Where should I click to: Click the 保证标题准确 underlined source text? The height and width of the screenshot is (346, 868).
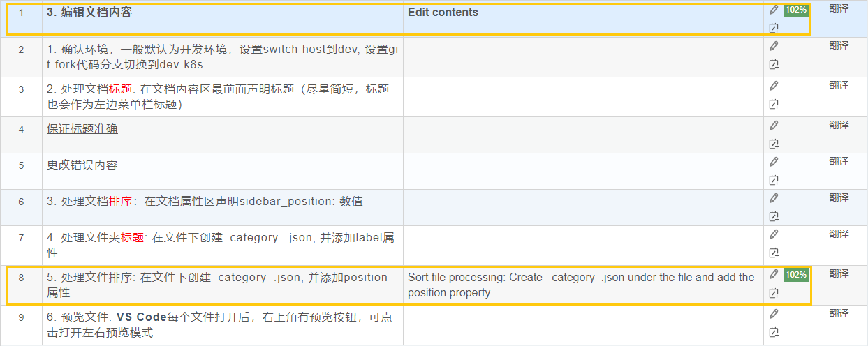click(x=82, y=129)
